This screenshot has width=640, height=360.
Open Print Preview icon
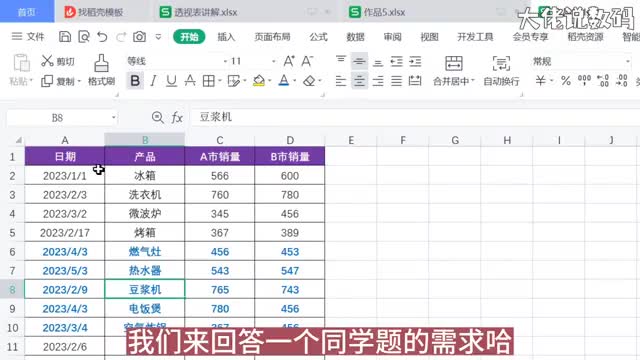[84, 37]
